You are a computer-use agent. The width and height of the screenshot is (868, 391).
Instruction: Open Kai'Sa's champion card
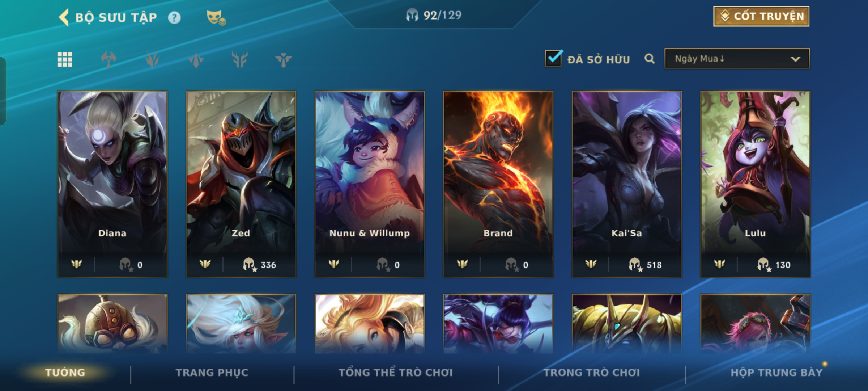tap(627, 184)
